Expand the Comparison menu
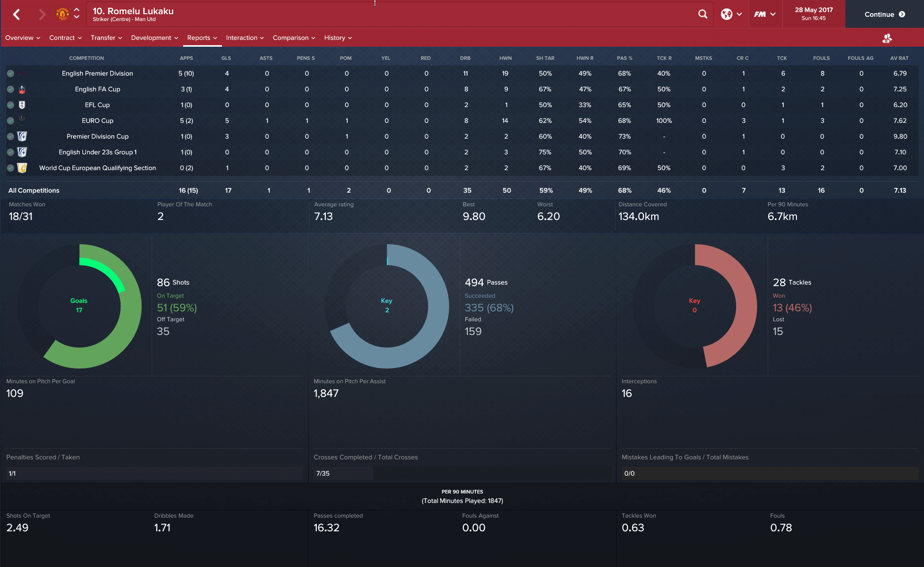 click(x=294, y=38)
